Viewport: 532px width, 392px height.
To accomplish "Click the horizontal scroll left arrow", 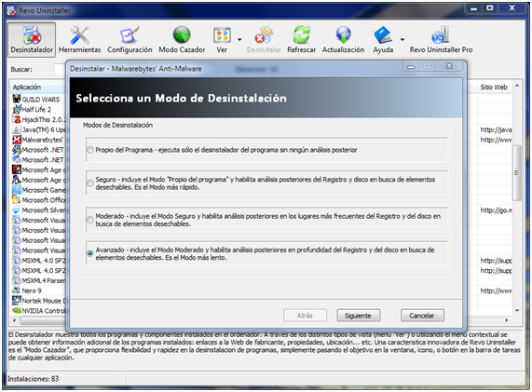I will click(14, 320).
